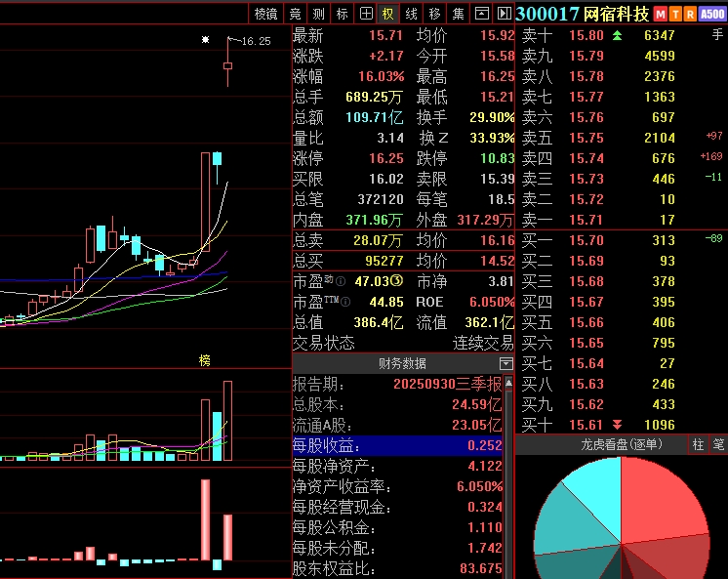Click the 涨幅 16.03% value

(382, 76)
